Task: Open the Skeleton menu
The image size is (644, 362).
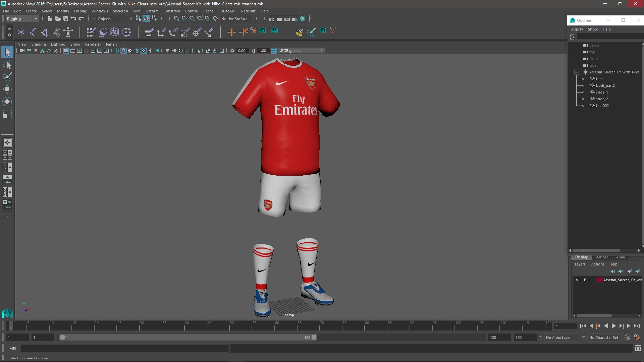Action: tap(120, 11)
